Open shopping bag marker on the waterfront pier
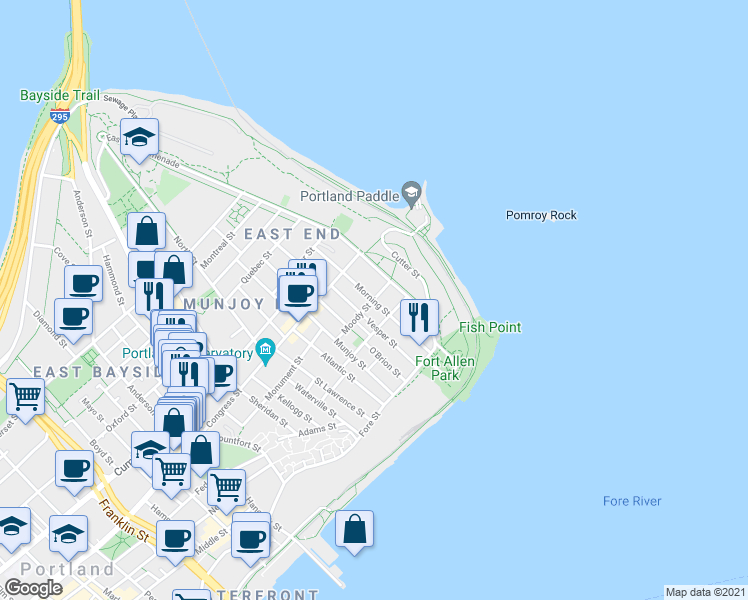This screenshot has height=600, width=748. (354, 532)
